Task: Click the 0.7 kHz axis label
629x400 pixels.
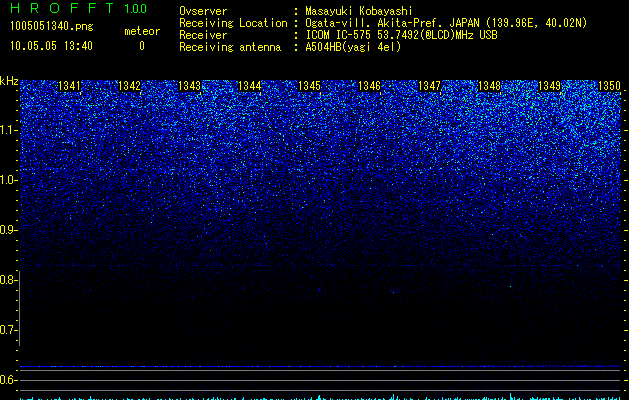Action: [x=8, y=330]
